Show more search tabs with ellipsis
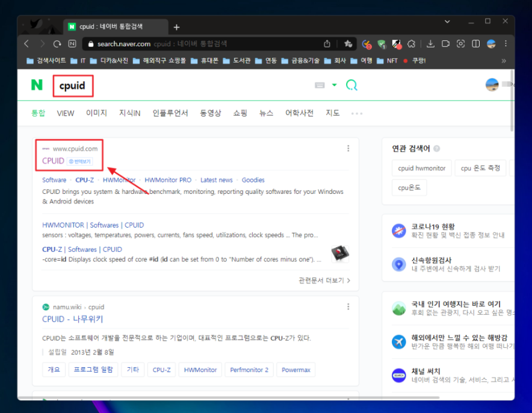The width and height of the screenshot is (532, 413). tap(357, 113)
